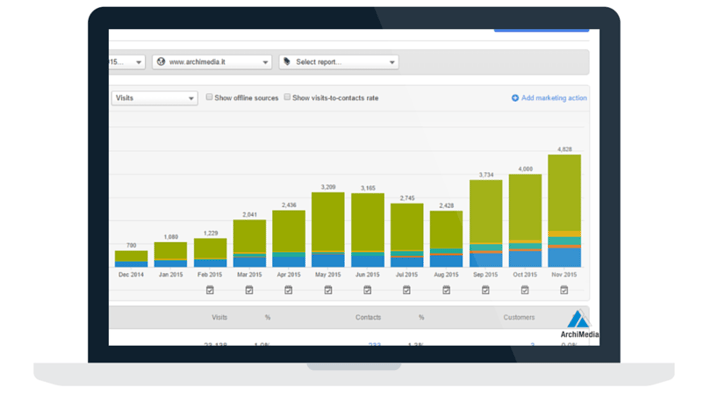Click the Jan 2015 bar labeled 1,080
The image size is (711, 395).
(x=170, y=254)
